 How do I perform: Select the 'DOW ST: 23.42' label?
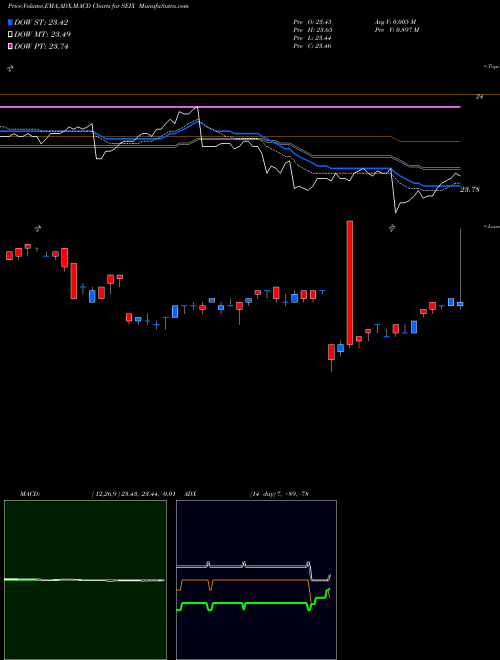(x=41, y=22)
